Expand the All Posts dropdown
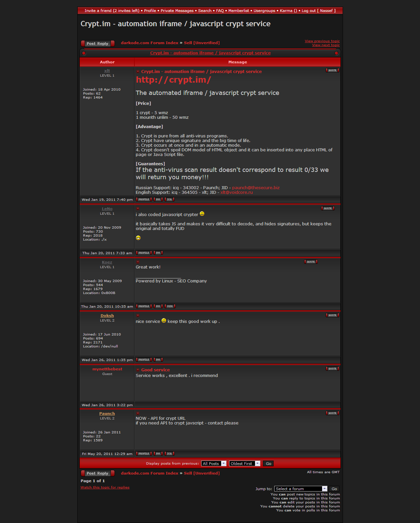This screenshot has height=523, width=420. tap(214, 464)
